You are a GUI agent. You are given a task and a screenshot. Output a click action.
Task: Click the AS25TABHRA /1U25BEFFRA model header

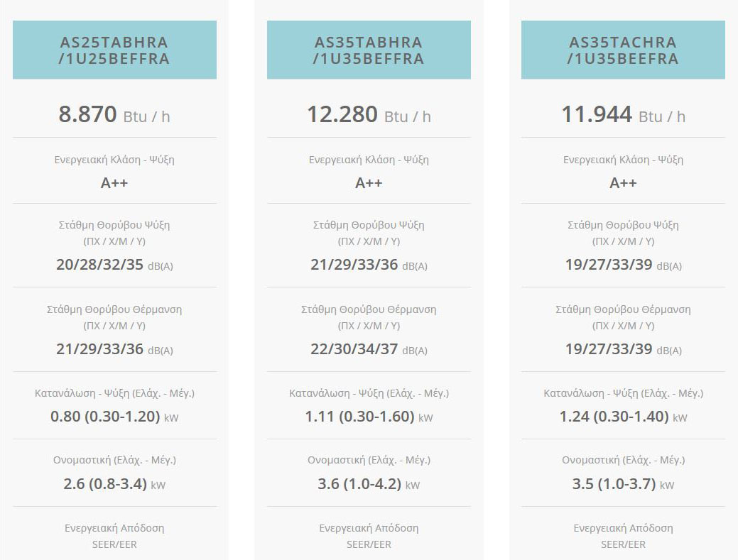coord(114,50)
